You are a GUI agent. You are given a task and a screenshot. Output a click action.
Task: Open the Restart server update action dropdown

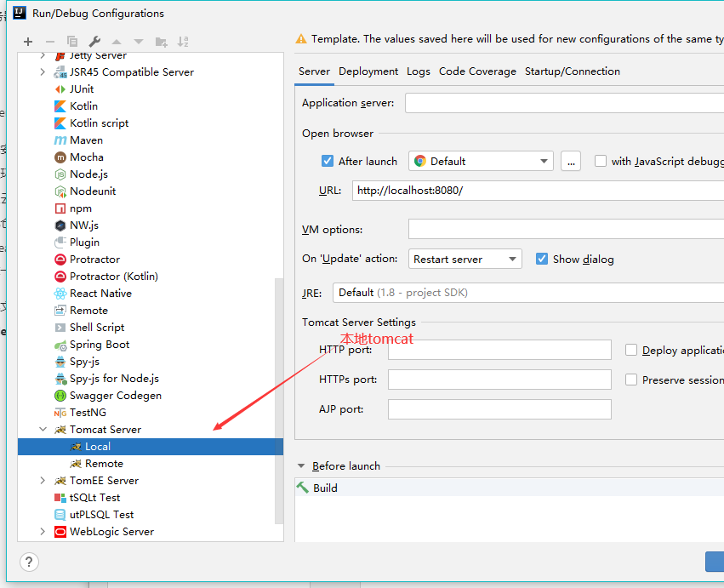[465, 259]
